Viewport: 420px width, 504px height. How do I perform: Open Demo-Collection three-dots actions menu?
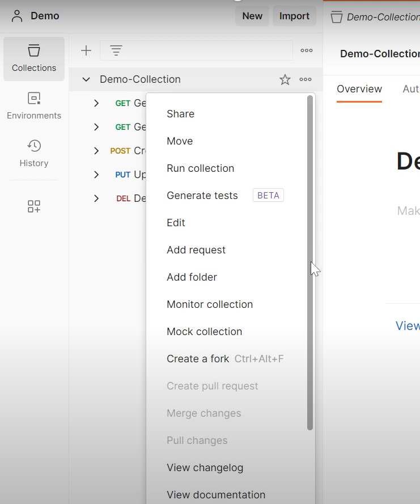pyautogui.click(x=306, y=79)
